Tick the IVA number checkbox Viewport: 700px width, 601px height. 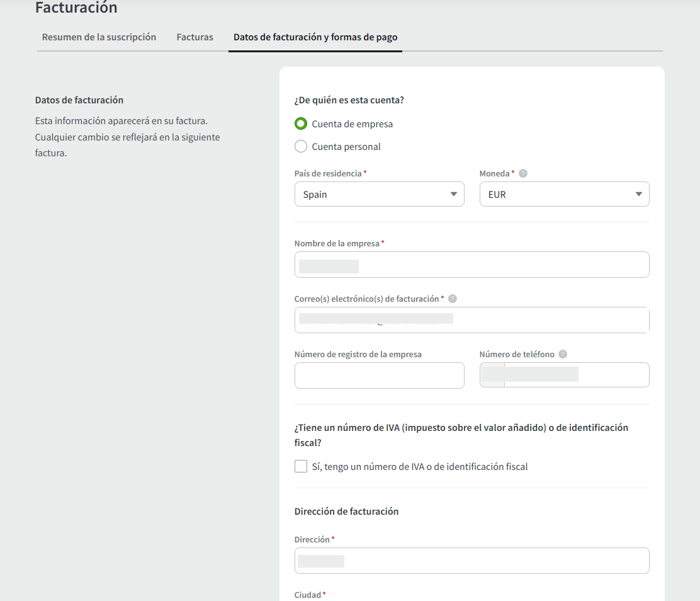tap(301, 467)
